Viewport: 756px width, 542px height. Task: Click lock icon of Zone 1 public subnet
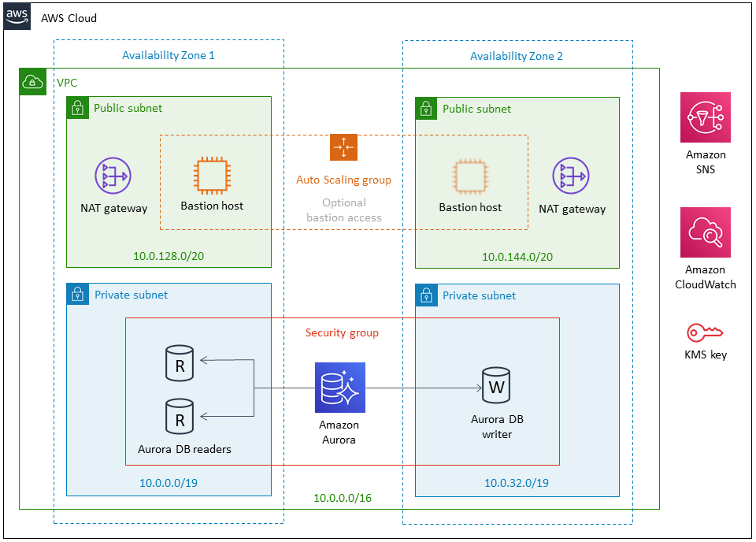coord(78,107)
